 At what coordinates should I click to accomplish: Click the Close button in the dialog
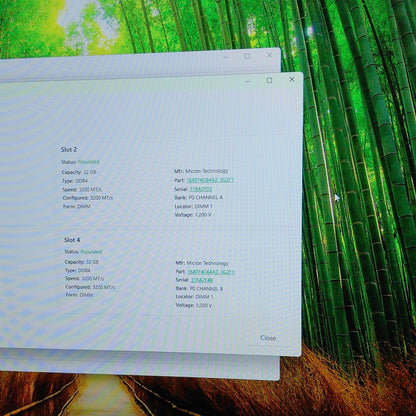point(268,338)
